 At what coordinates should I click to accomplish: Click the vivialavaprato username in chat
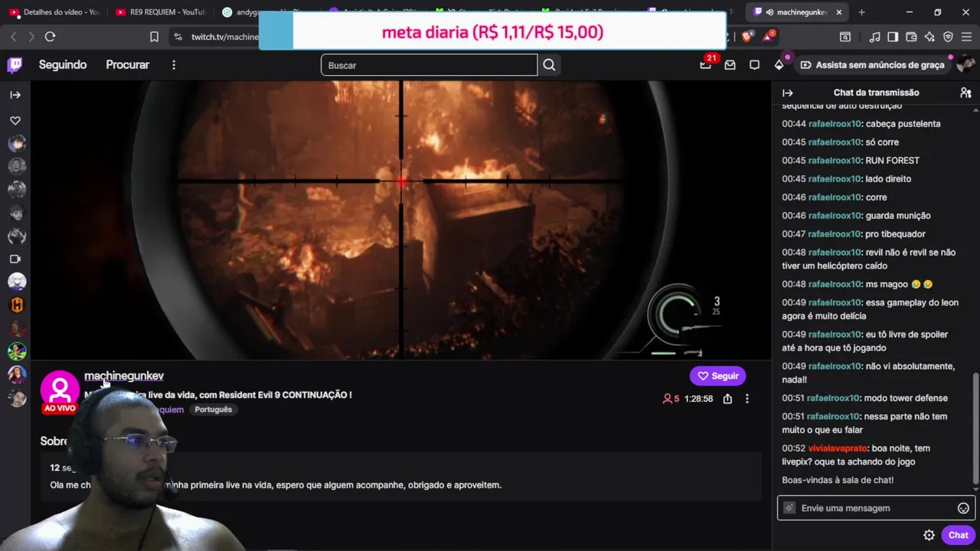point(838,448)
